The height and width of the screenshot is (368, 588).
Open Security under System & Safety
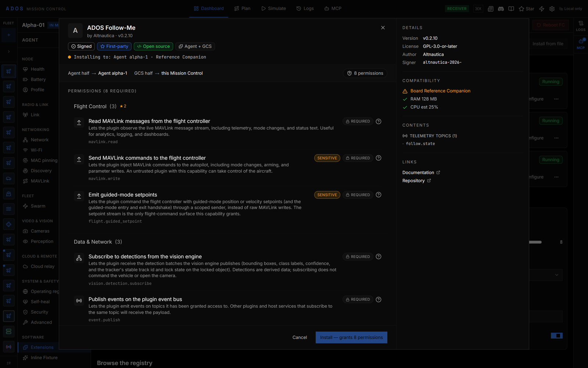39,312
